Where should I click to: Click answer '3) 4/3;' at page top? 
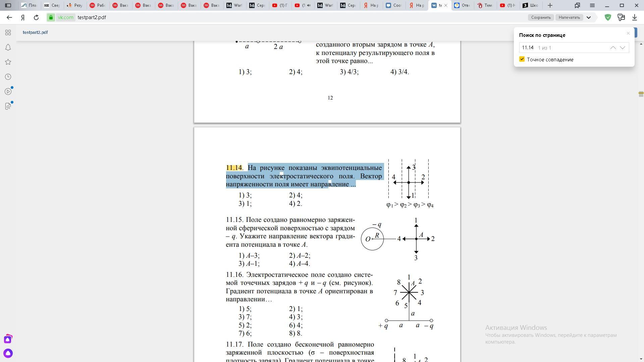click(349, 72)
